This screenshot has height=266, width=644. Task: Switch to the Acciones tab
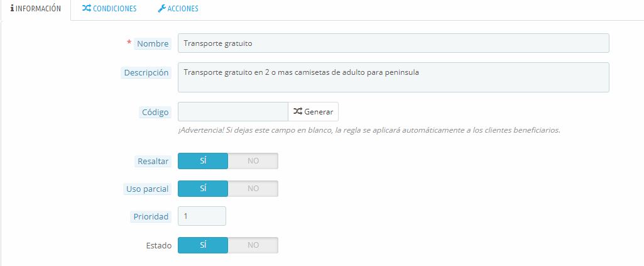pos(178,9)
